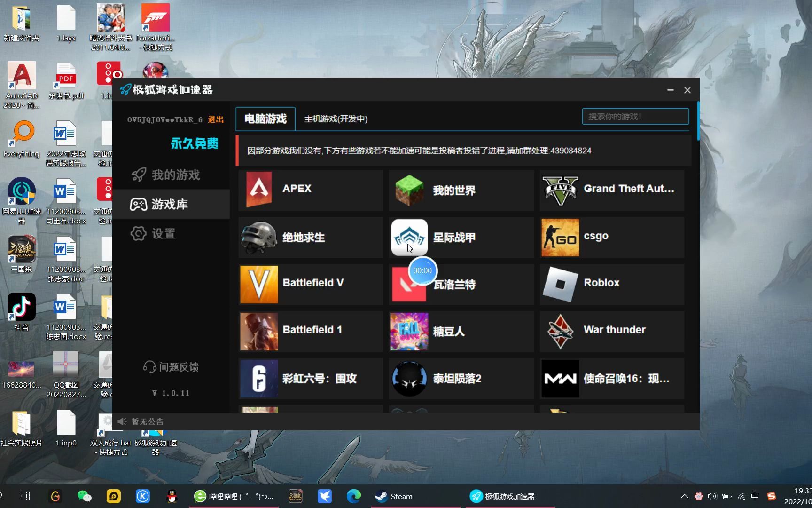
Task: Click 极狐游戏加速器 taskbar button
Action: (x=510, y=496)
